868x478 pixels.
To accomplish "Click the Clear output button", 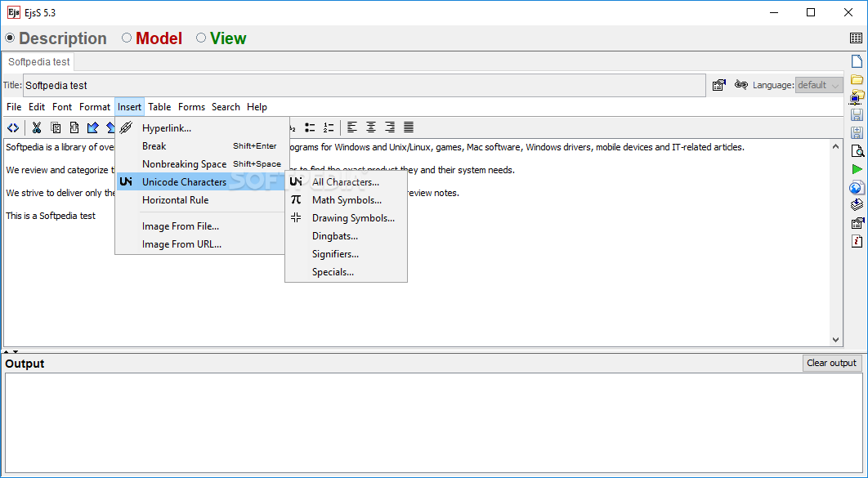I will click(x=831, y=363).
